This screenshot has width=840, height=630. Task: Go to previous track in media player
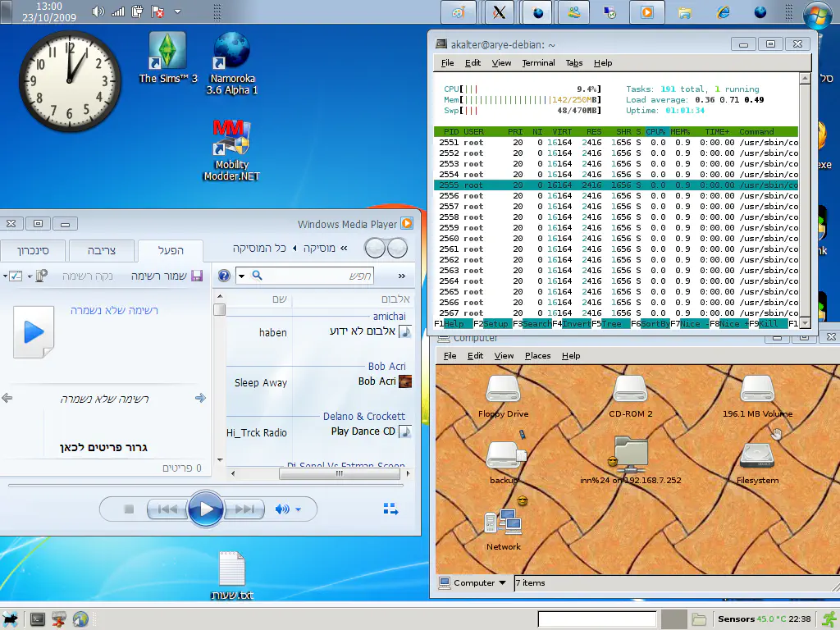coord(167,509)
